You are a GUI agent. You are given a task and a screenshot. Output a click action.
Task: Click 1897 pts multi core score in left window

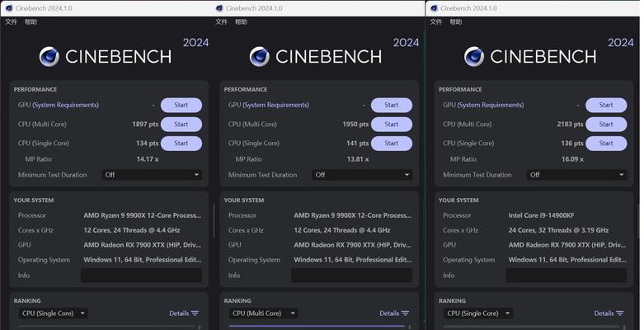click(145, 124)
